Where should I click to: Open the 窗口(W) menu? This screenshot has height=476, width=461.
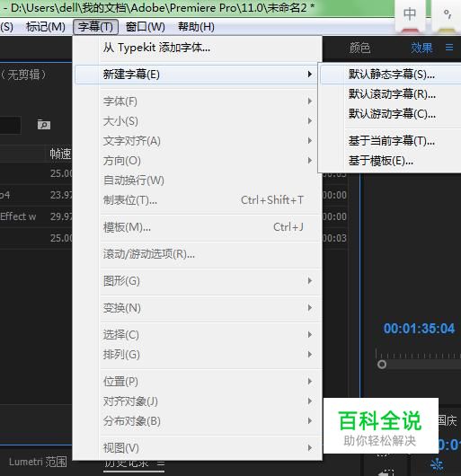pyautogui.click(x=146, y=27)
